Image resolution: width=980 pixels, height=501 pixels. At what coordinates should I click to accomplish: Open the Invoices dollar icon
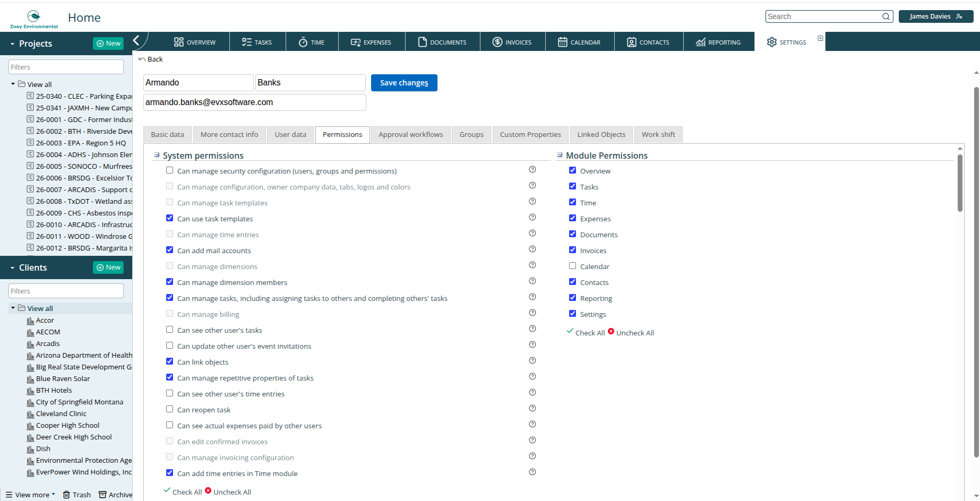[497, 42]
